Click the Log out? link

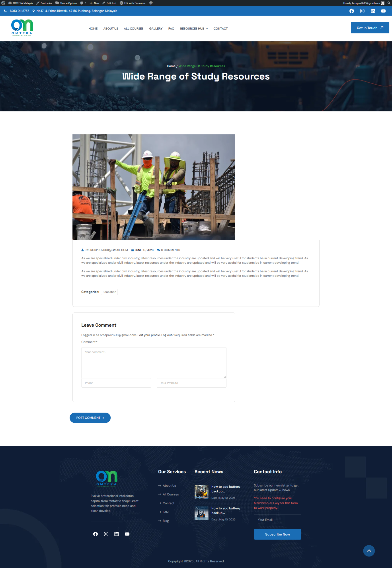coord(167,335)
